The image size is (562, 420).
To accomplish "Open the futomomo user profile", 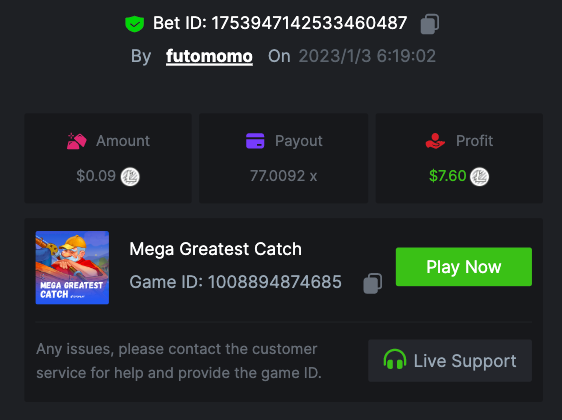I will pyautogui.click(x=209, y=57).
